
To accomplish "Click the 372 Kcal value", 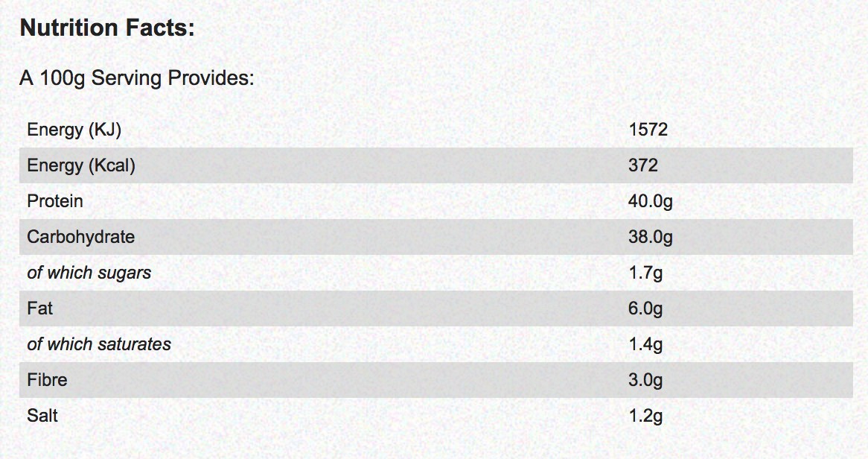I will [643, 165].
